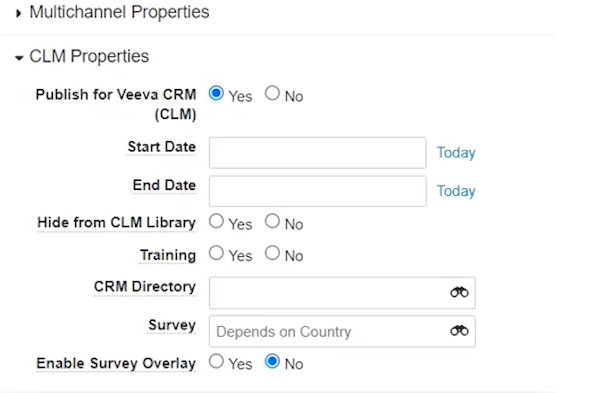Click the Multichannel Properties heading text
Viewport: 594px width, 393px height.
click(119, 12)
